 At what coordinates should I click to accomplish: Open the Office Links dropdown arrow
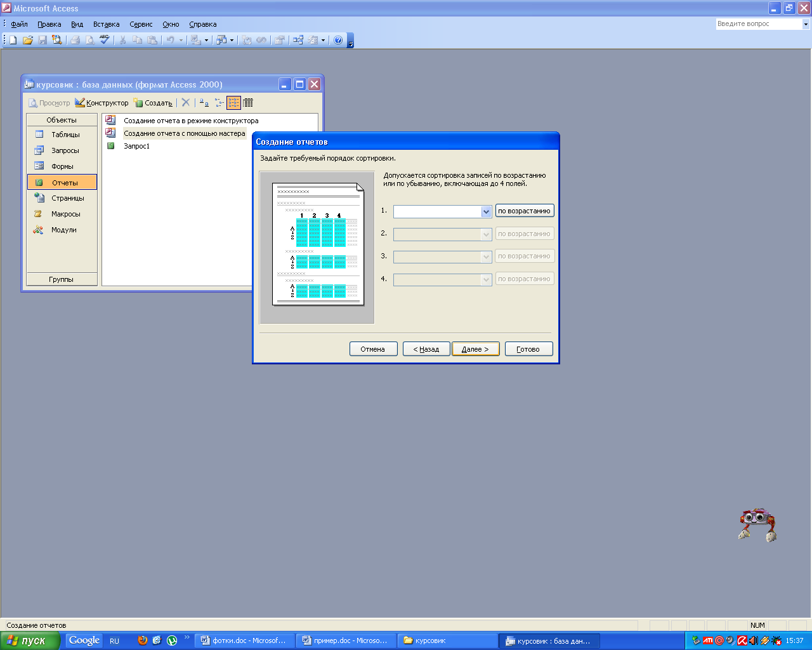click(206, 40)
